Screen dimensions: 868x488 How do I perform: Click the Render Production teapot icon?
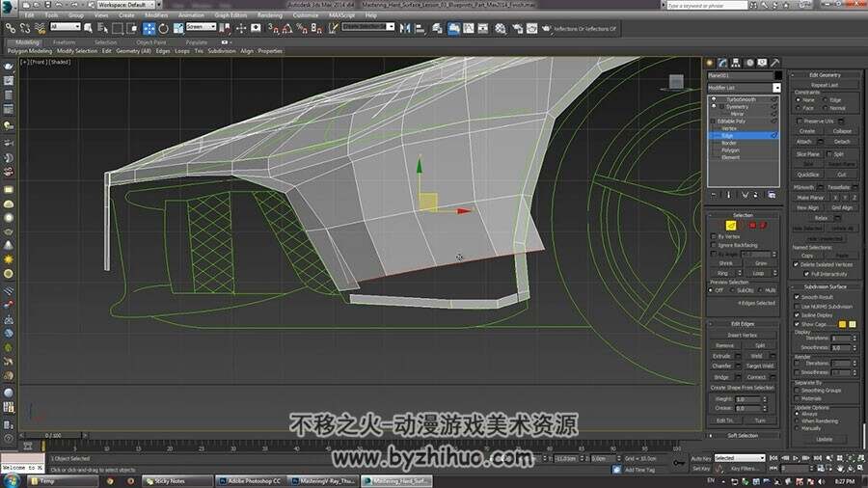pos(547,28)
